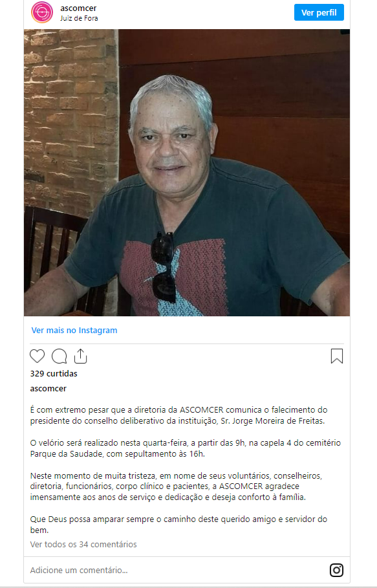Click the Instagram logo beside the comment field
Screen dimensions: 377x588
click(336, 570)
